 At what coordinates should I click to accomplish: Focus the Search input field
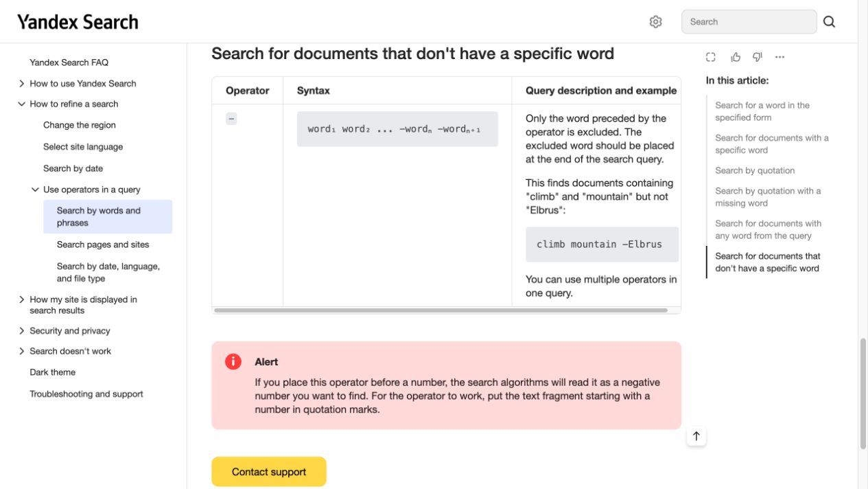[749, 22]
